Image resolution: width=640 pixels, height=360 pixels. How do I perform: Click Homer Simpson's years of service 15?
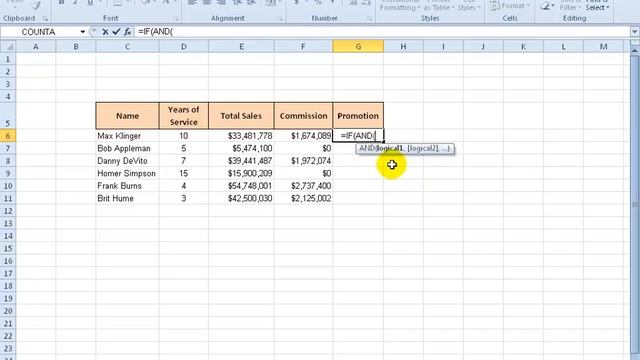pyautogui.click(x=184, y=173)
